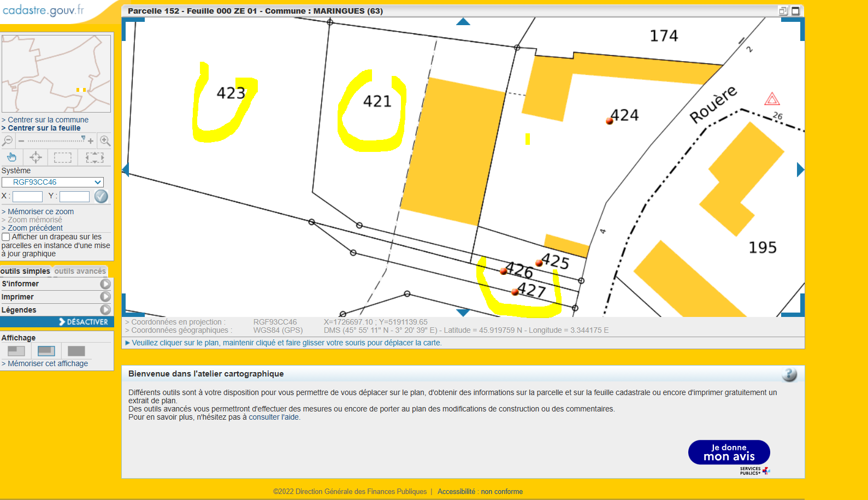Screen dimensions: 868x500
Task: Click the zoom level slider handle
Action: click(x=83, y=138)
